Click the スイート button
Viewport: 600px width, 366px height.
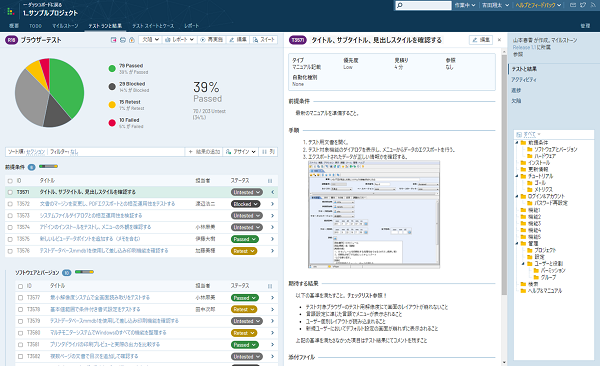(x=264, y=40)
